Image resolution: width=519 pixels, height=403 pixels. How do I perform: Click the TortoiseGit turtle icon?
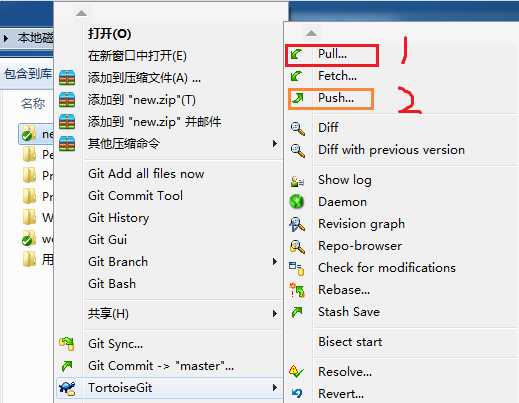pyautogui.click(x=67, y=388)
